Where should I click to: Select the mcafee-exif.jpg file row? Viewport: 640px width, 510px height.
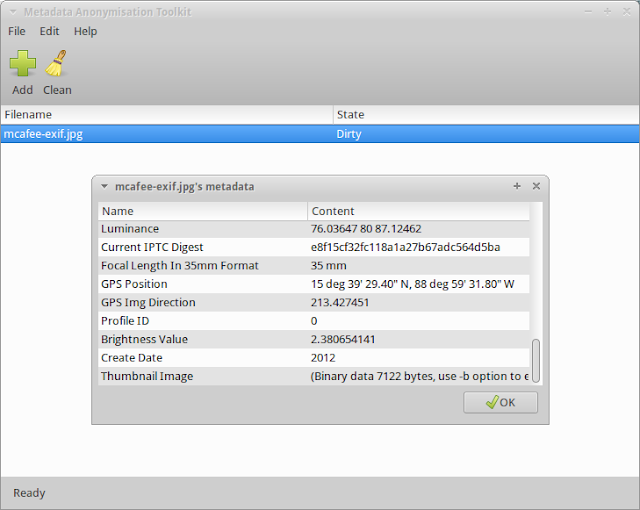(x=320, y=134)
